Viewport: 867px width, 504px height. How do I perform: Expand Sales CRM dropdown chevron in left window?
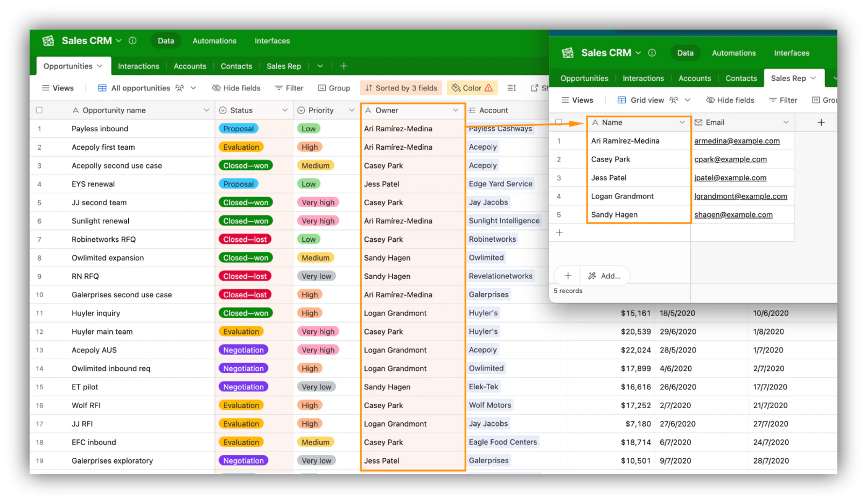[119, 40]
